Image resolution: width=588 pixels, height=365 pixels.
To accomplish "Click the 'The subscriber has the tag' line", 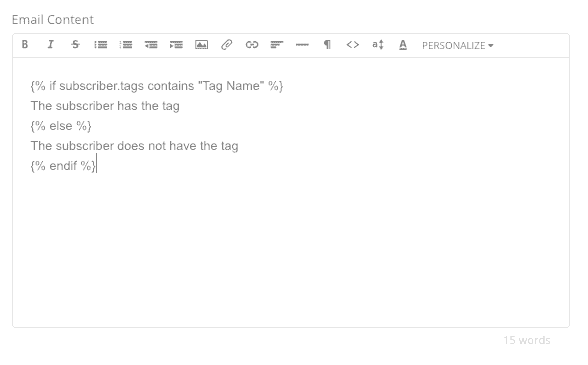I will tap(105, 106).
